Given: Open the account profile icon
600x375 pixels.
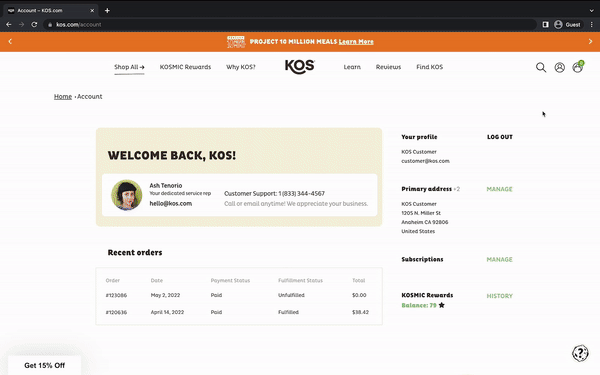Looking at the screenshot, I should tap(559, 67).
